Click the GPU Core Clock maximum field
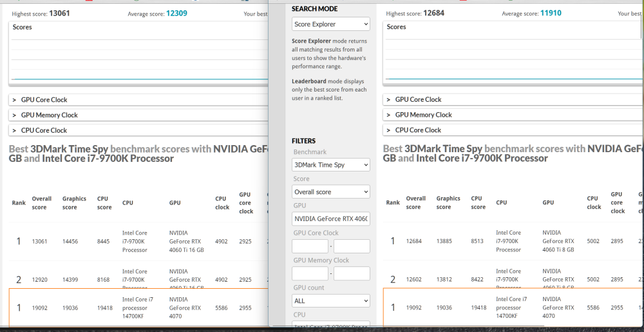Screen dimensions: 644x332 [352, 246]
